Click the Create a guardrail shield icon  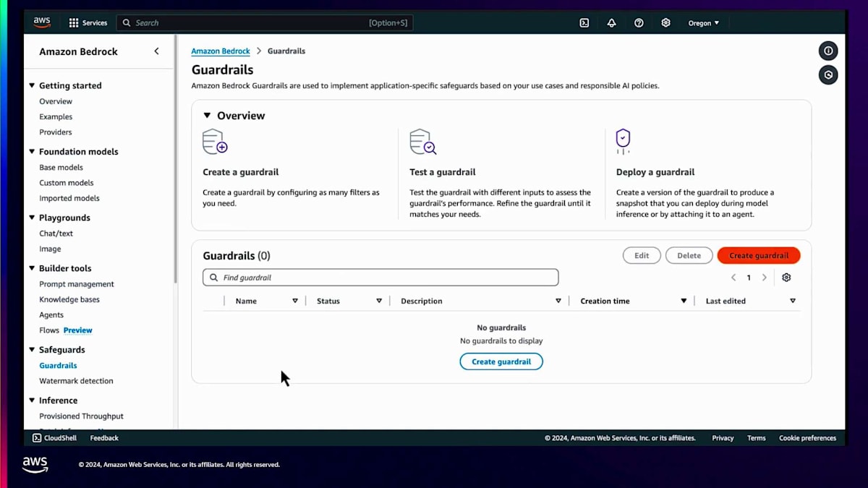(215, 141)
